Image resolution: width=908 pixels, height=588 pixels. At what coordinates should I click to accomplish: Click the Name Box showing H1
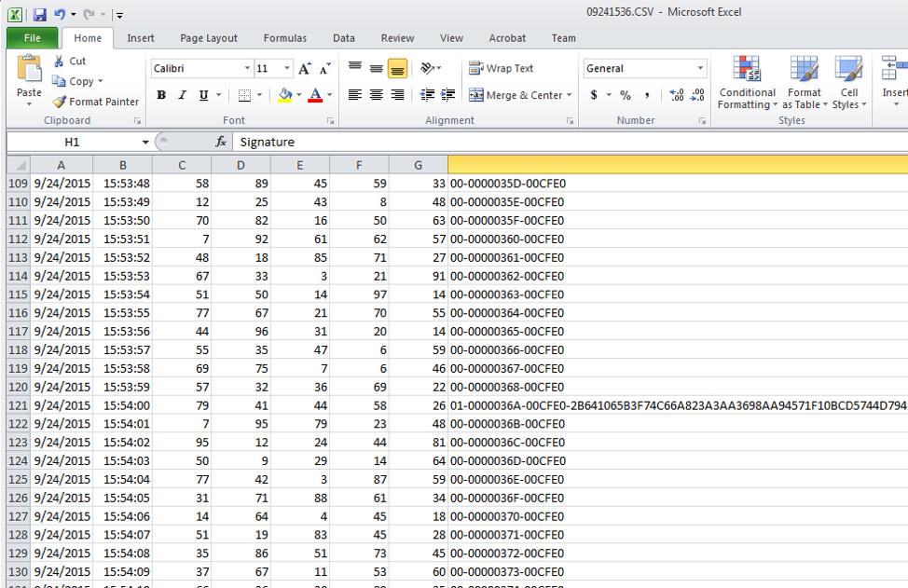tap(73, 142)
